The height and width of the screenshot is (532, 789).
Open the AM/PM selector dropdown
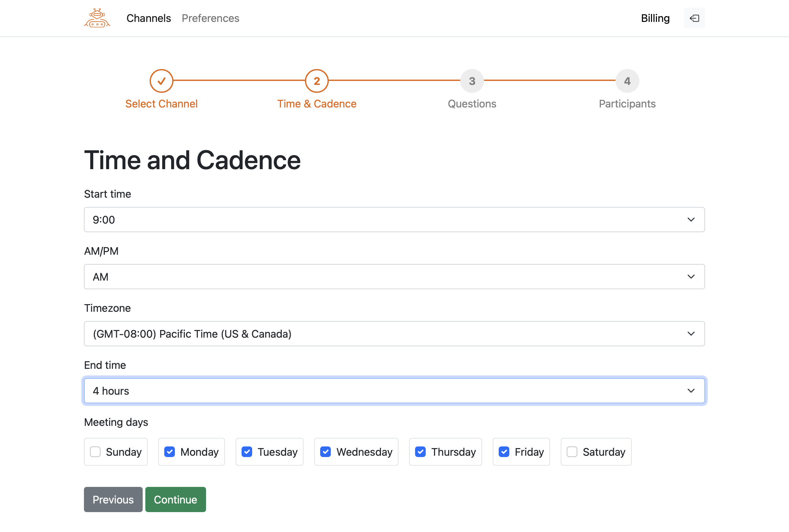(x=394, y=277)
